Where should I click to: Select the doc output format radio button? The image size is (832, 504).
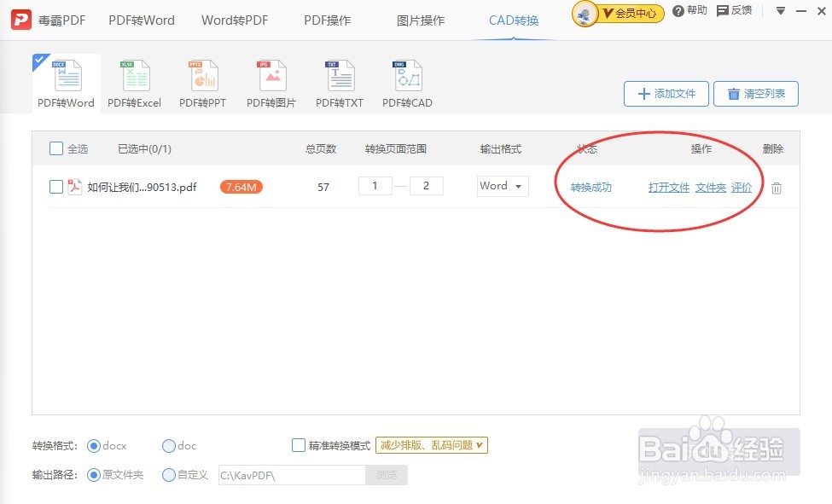168,445
